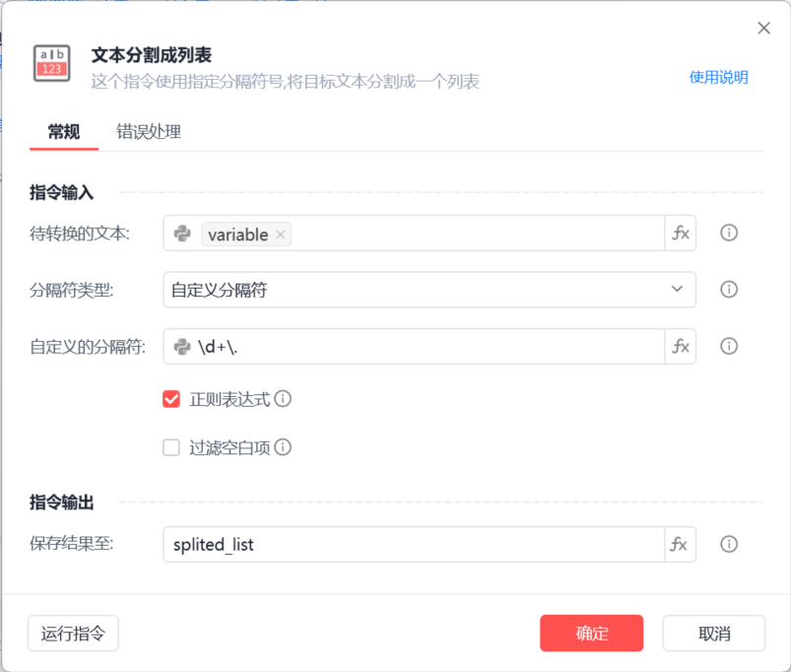The width and height of the screenshot is (791, 672).
Task: Click the 运行指令 button
Action: (x=73, y=634)
